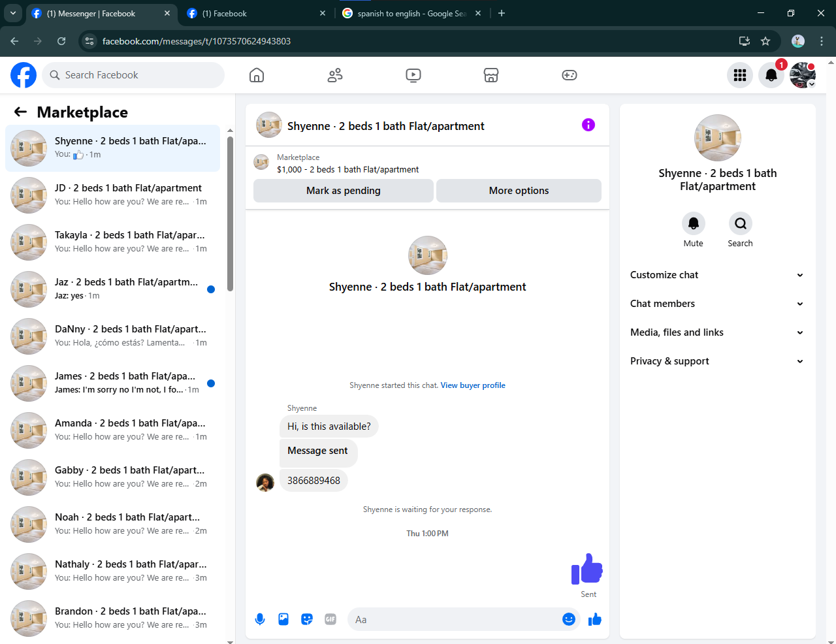Open the DaNny conversation
This screenshot has width=836, height=644.
point(113,336)
